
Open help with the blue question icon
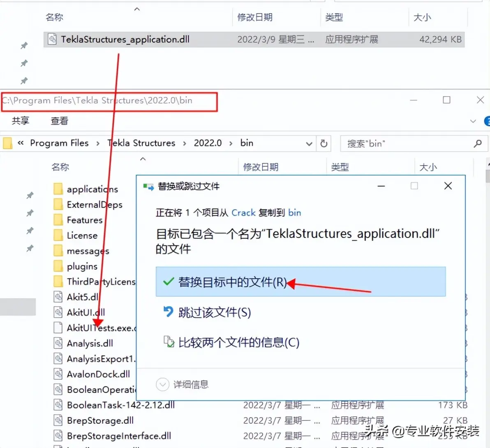(487, 121)
